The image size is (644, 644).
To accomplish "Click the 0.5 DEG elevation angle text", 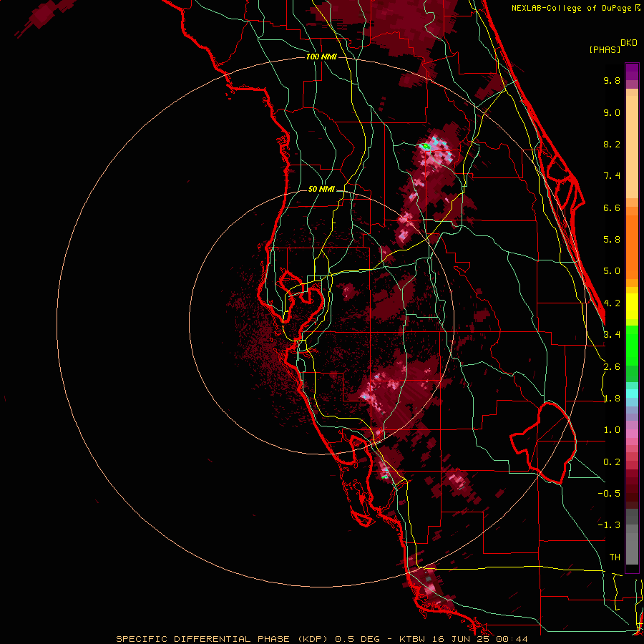I will [356, 639].
